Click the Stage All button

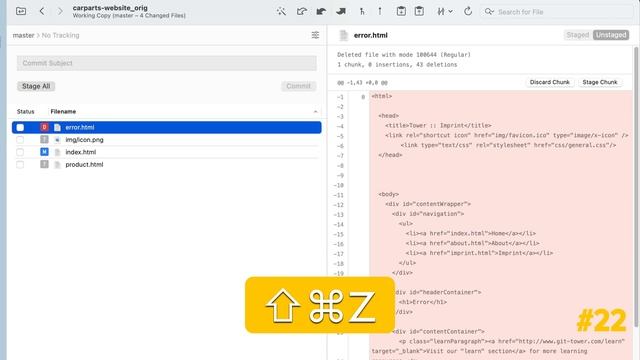[x=36, y=86]
